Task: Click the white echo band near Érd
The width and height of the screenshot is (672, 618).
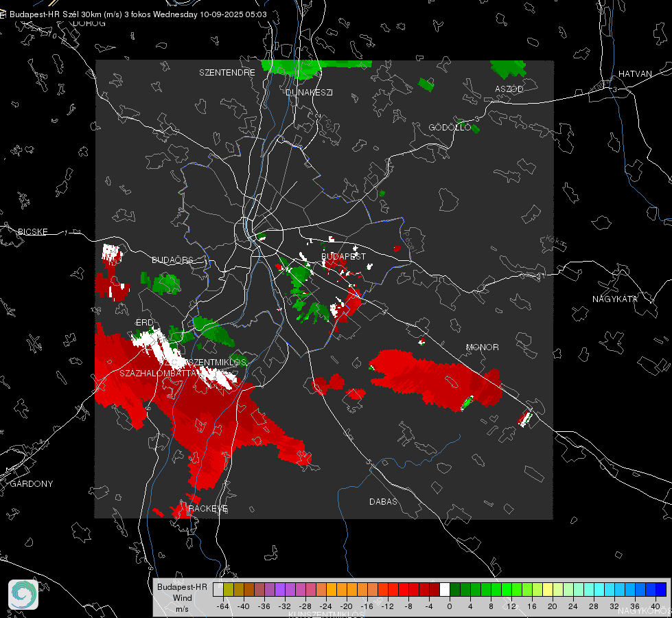Action: pos(184,358)
